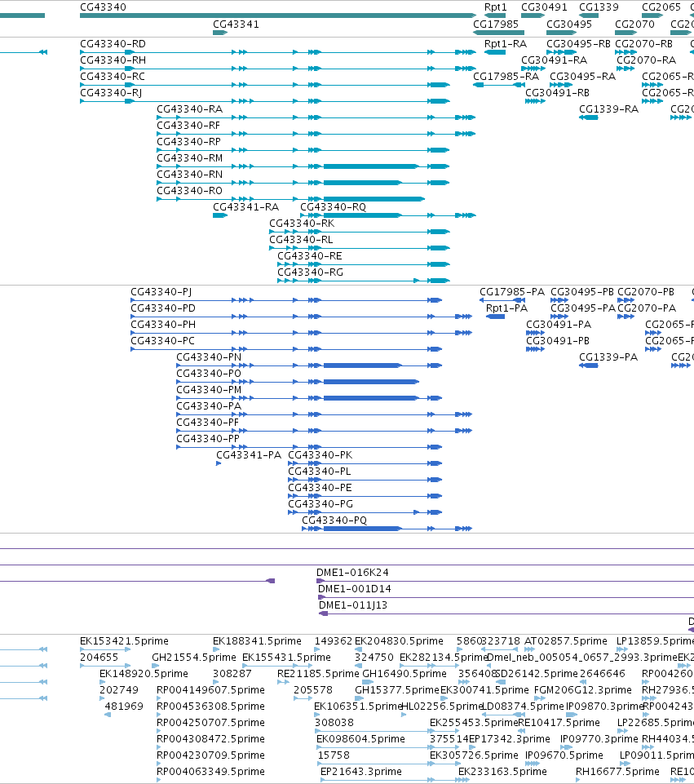Select the Rpt1 gene label
Viewport: 694px width, 784px height.
[495, 7]
